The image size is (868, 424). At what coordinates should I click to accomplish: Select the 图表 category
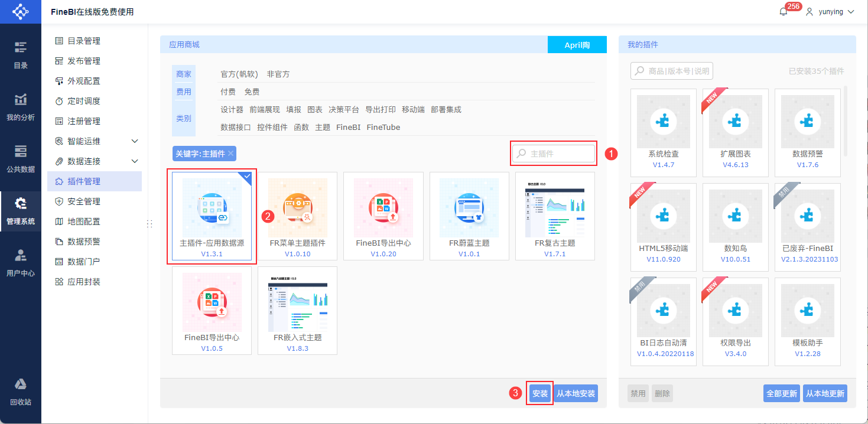click(315, 110)
